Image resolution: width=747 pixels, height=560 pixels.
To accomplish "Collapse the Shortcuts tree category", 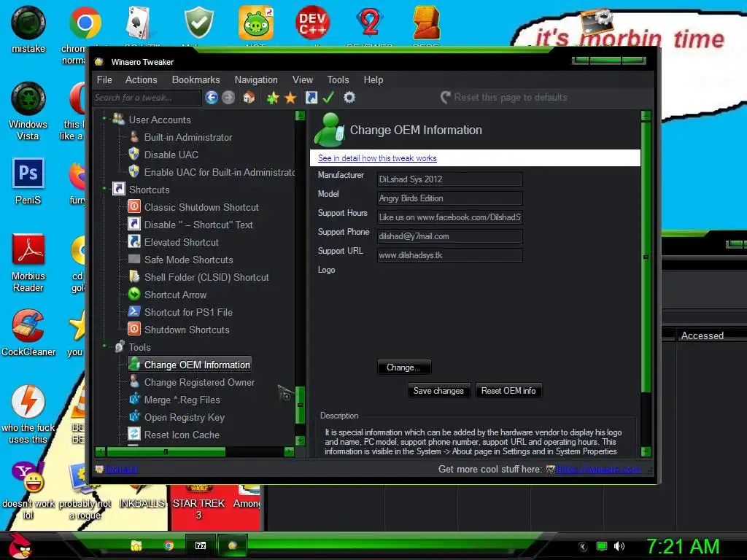I will coord(104,189).
